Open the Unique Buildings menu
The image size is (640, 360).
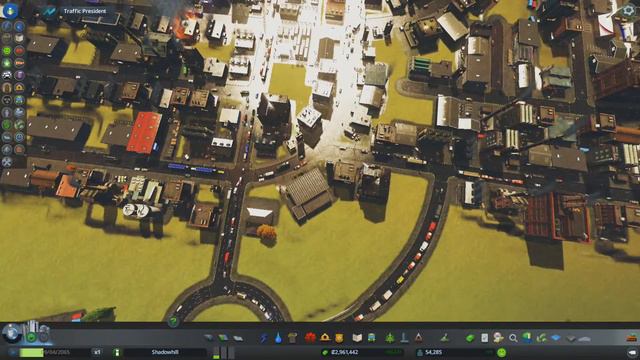pyautogui.click(x=404, y=338)
